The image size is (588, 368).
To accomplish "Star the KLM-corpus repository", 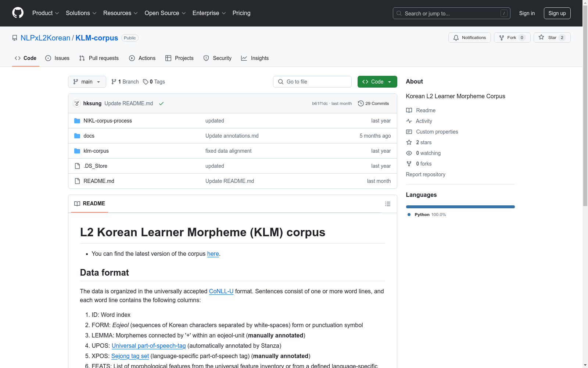I will tap(552, 38).
